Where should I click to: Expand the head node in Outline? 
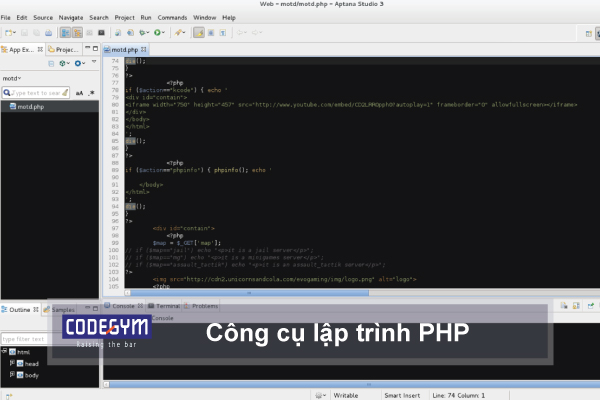[x=12, y=362]
